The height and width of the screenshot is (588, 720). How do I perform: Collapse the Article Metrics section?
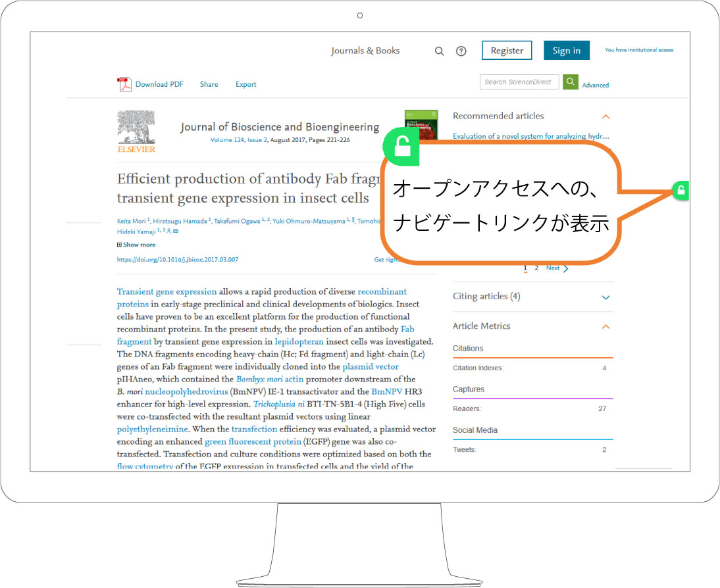(x=605, y=326)
